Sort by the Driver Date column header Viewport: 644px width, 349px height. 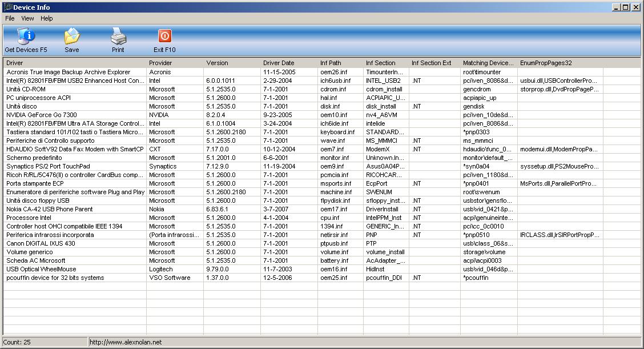(289, 63)
